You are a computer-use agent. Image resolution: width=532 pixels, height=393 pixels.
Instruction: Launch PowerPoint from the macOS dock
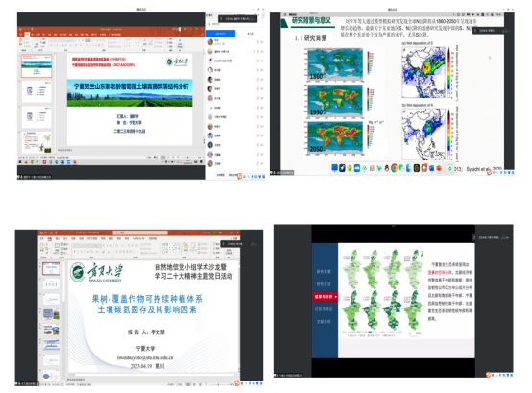coord(439,168)
